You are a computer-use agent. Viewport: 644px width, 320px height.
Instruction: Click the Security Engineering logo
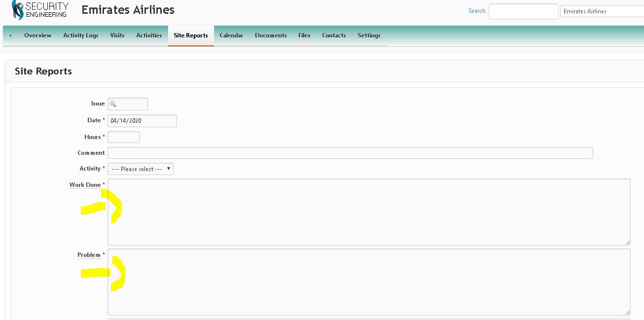pyautogui.click(x=40, y=10)
